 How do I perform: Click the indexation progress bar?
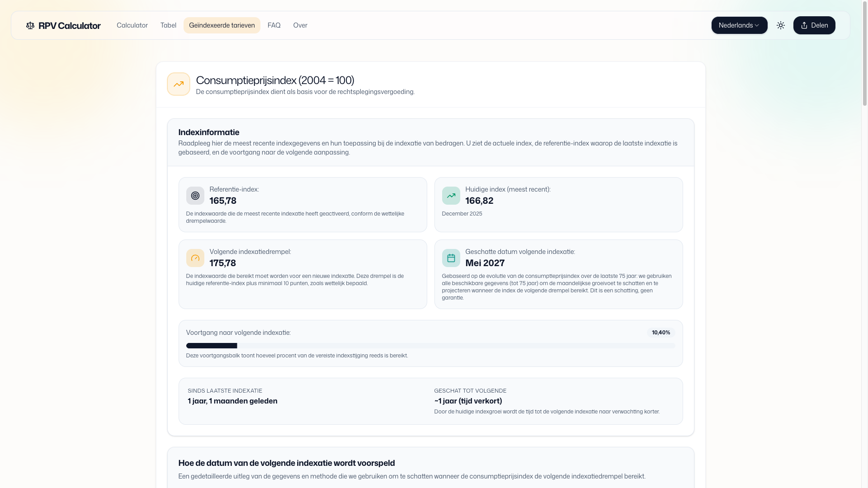pos(430,346)
